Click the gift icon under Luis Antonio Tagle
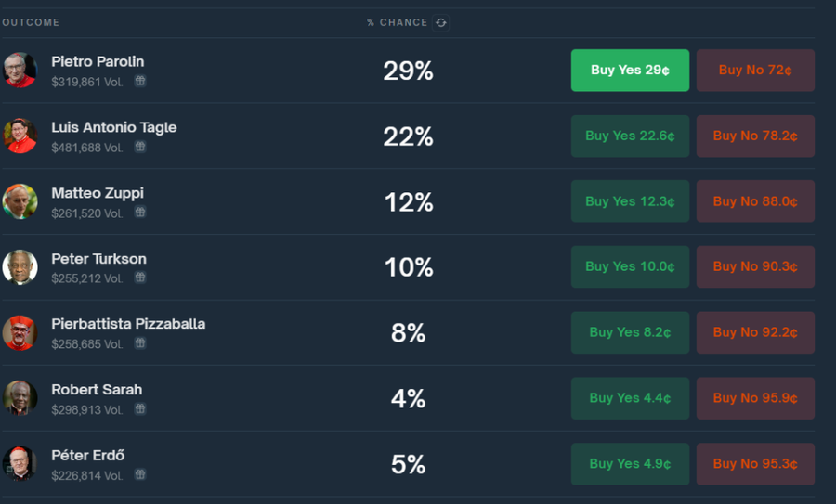This screenshot has width=836, height=504. coord(139,148)
